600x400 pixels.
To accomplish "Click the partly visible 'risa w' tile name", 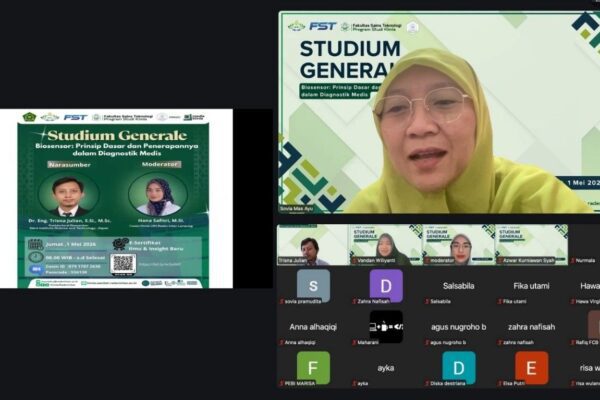I will (590, 368).
